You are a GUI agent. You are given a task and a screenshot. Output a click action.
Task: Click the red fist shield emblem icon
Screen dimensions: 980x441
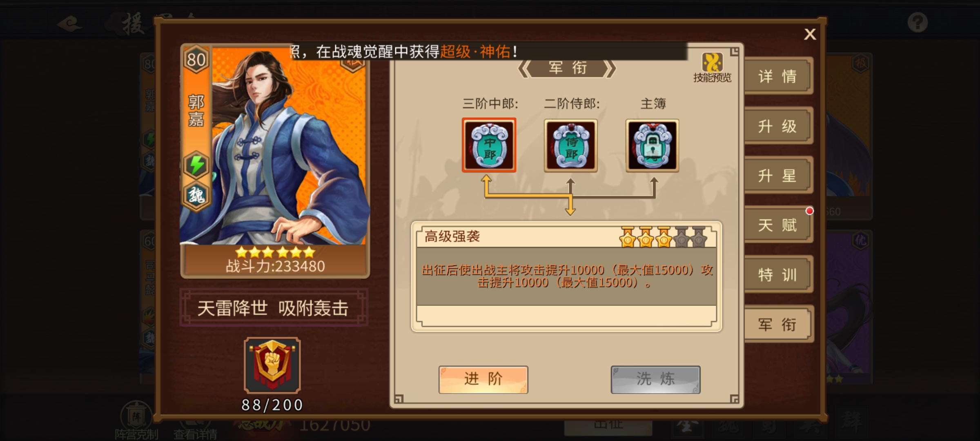pyautogui.click(x=272, y=365)
